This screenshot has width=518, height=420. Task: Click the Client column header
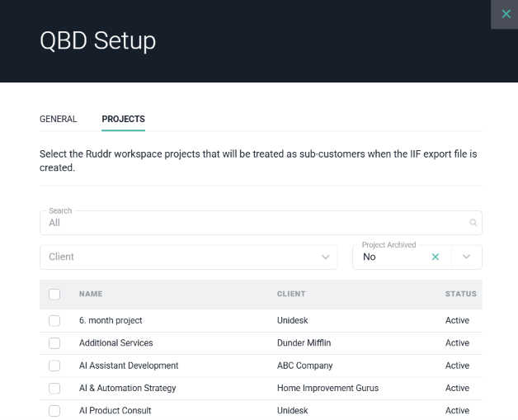point(291,294)
